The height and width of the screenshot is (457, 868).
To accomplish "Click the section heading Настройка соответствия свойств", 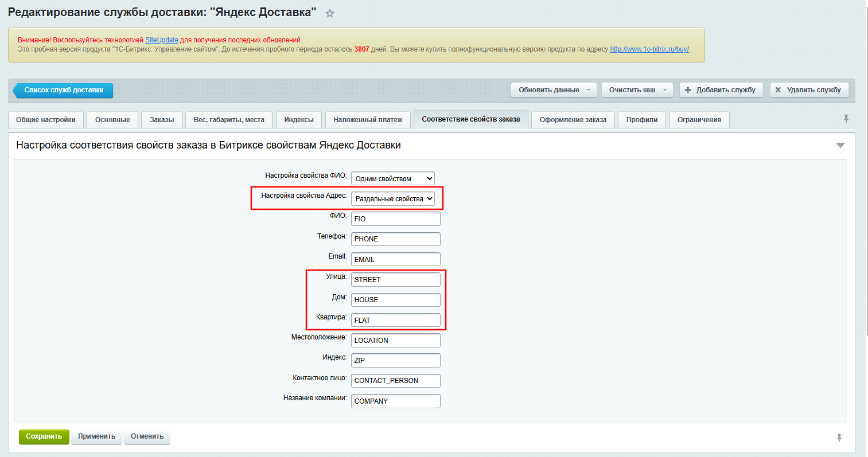I will [208, 145].
